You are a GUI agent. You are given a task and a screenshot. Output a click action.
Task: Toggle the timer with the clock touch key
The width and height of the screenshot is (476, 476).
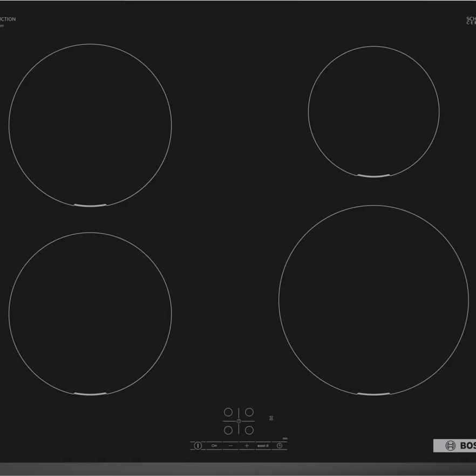point(279,446)
